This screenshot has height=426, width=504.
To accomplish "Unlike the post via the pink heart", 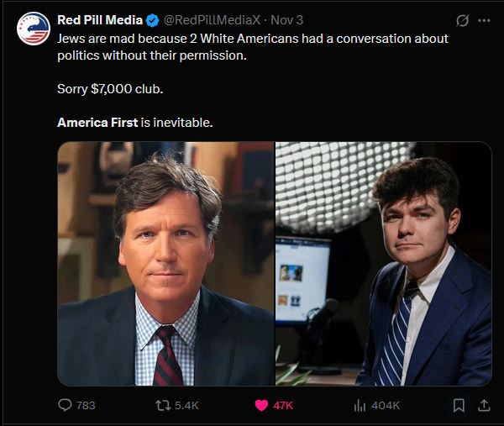I will tap(261, 405).
